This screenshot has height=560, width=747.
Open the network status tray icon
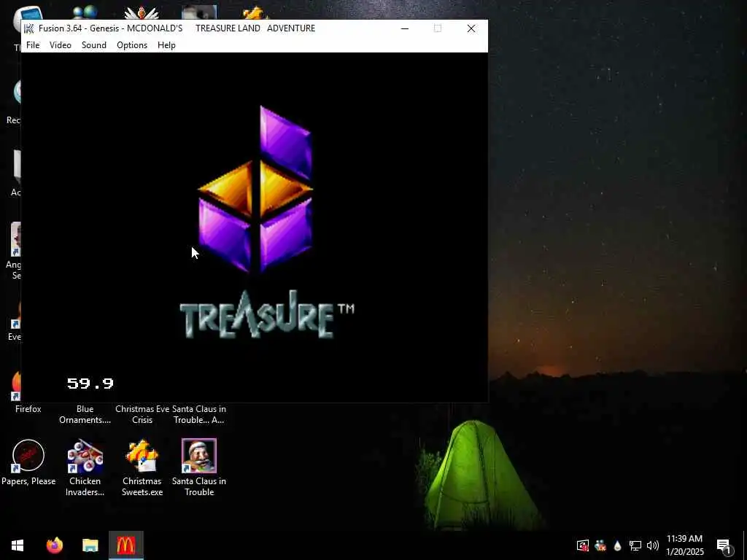pyautogui.click(x=635, y=545)
